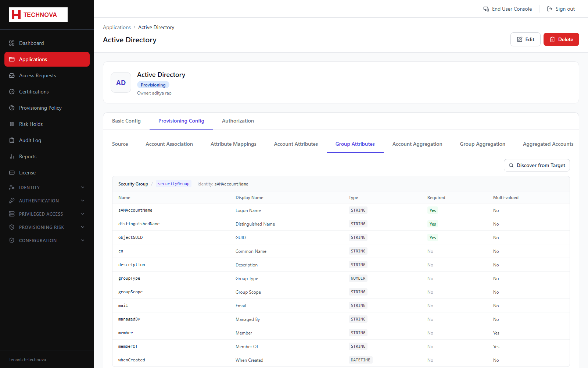This screenshot has width=588, height=368.
Task: Click the sAMAccountName attribute row name
Action: click(135, 210)
